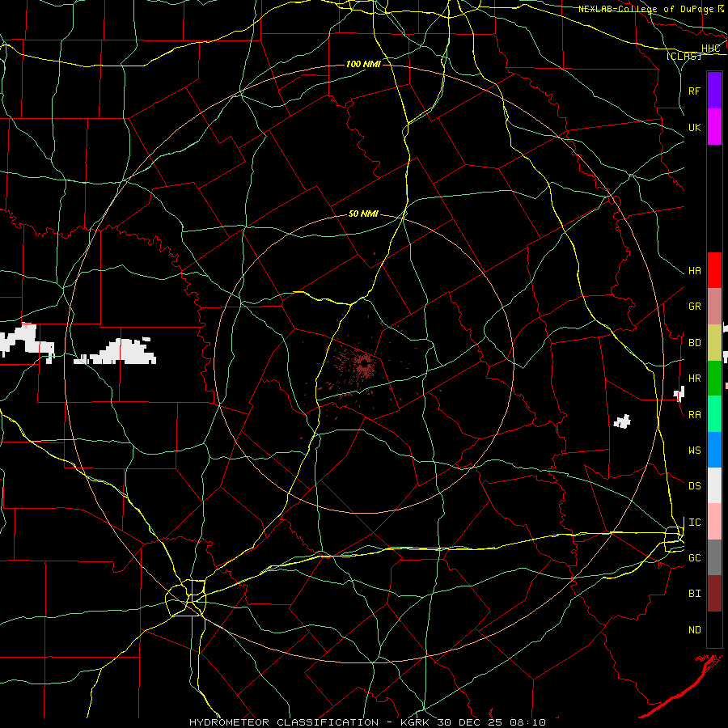Click the brown BI legend swatch
The height and width of the screenshot is (728, 728).
coord(714,594)
